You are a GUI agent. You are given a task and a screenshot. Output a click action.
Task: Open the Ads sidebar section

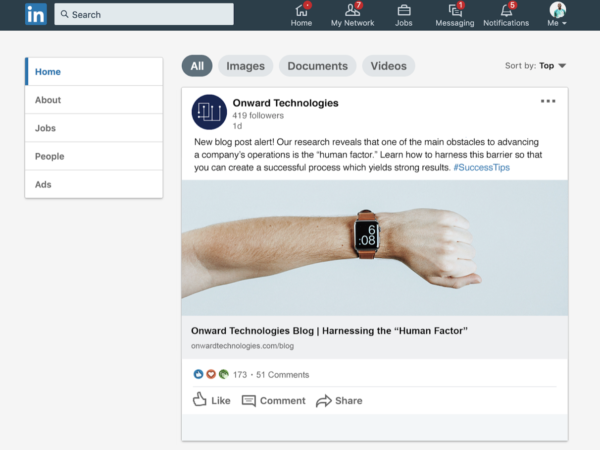pos(94,184)
